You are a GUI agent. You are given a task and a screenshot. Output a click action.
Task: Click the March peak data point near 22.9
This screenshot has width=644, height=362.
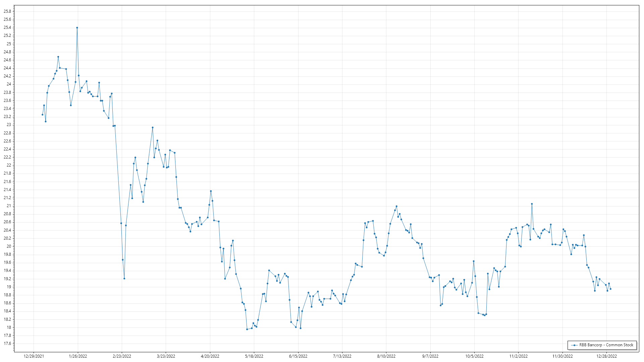coord(153,127)
